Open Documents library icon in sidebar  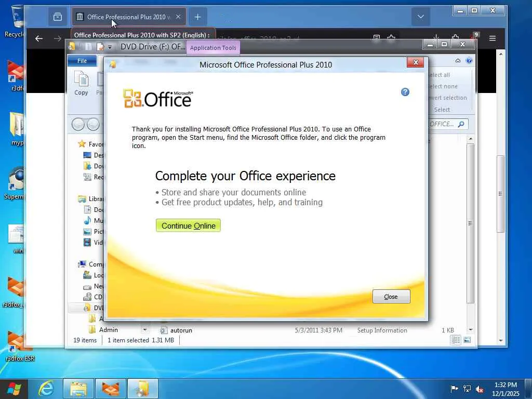tap(87, 209)
